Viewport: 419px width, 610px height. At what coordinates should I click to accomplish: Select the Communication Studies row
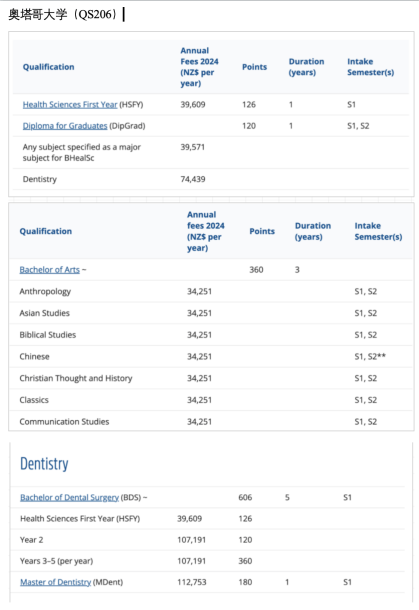point(211,421)
